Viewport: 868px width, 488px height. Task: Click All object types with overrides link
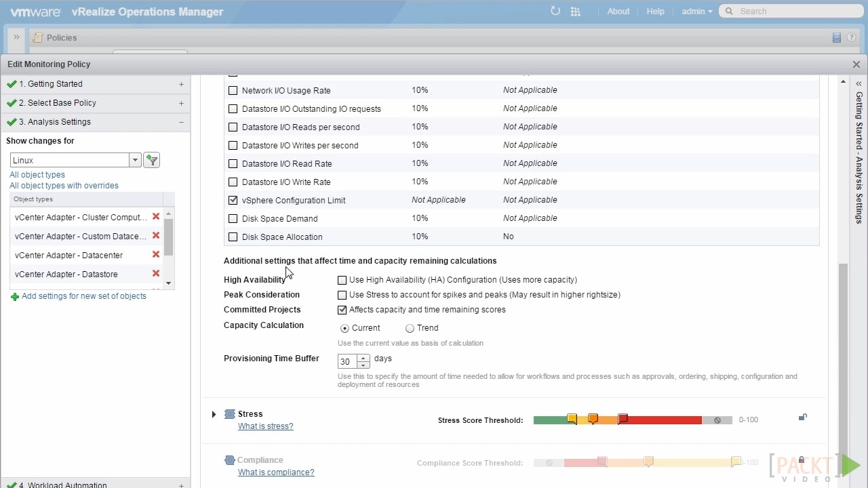tap(64, 186)
